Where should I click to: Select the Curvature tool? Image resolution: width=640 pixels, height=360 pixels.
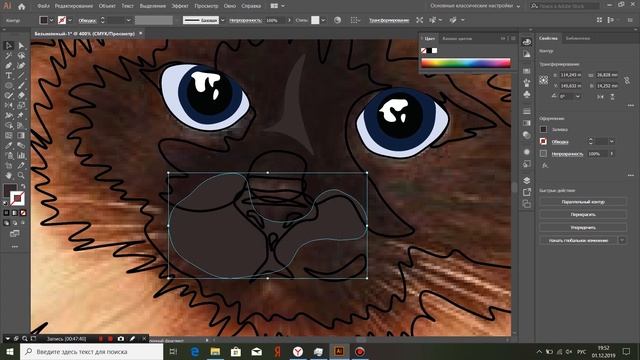(21, 65)
